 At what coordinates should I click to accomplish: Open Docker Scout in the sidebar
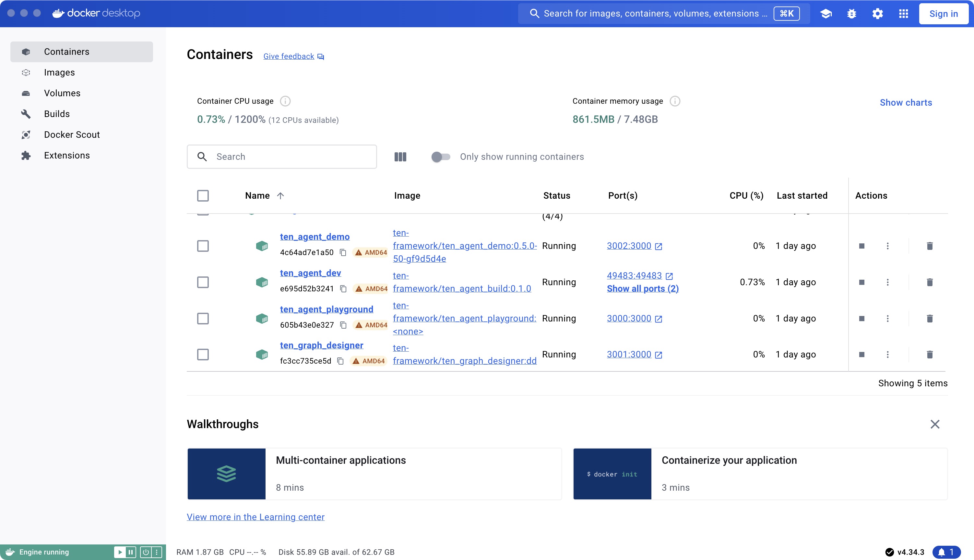[82, 135]
